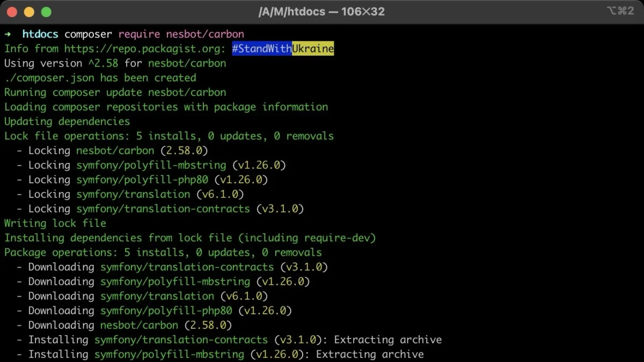The height and width of the screenshot is (362, 644).
Task: Click the Writing lock file line
Action: [x=55, y=223]
